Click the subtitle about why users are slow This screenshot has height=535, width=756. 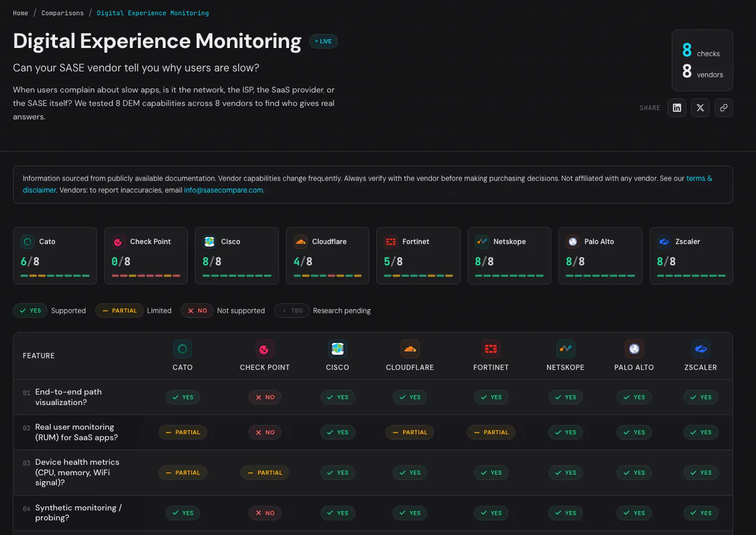[136, 68]
